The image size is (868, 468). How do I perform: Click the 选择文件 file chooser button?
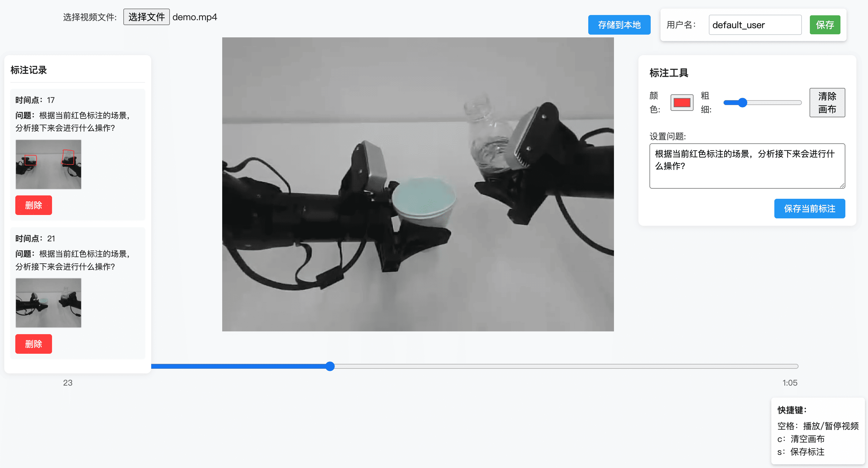(x=146, y=17)
